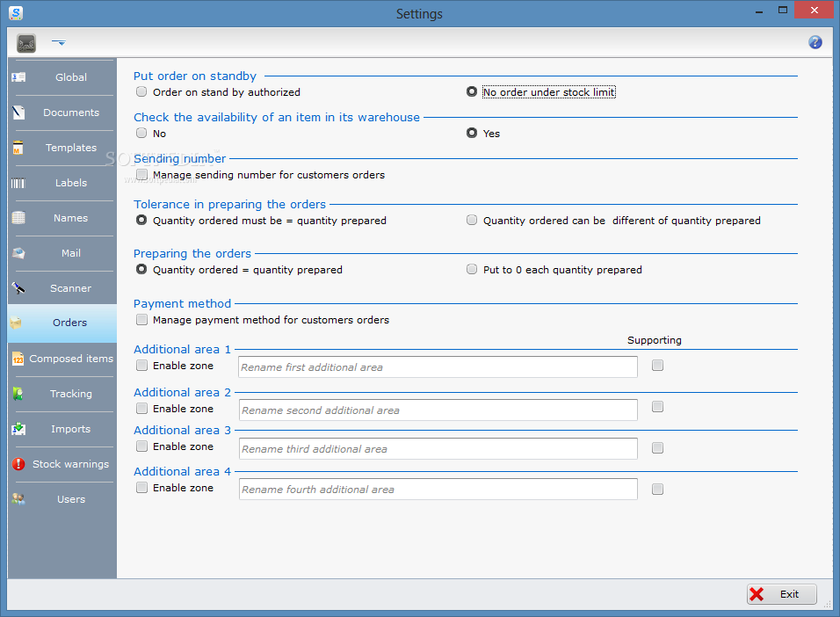The width and height of the screenshot is (840, 617).
Task: Open the Global settings tab
Action: point(62,77)
